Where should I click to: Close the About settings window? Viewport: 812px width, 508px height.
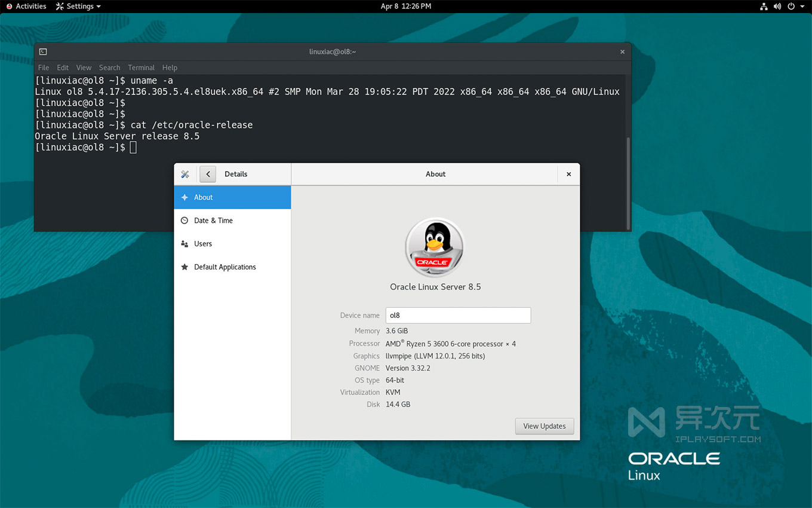(568, 175)
